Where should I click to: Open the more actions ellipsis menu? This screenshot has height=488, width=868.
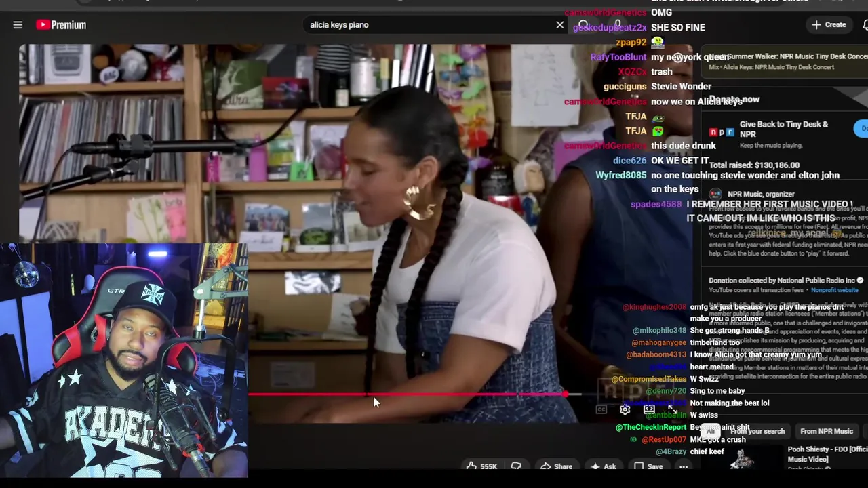[x=684, y=466]
